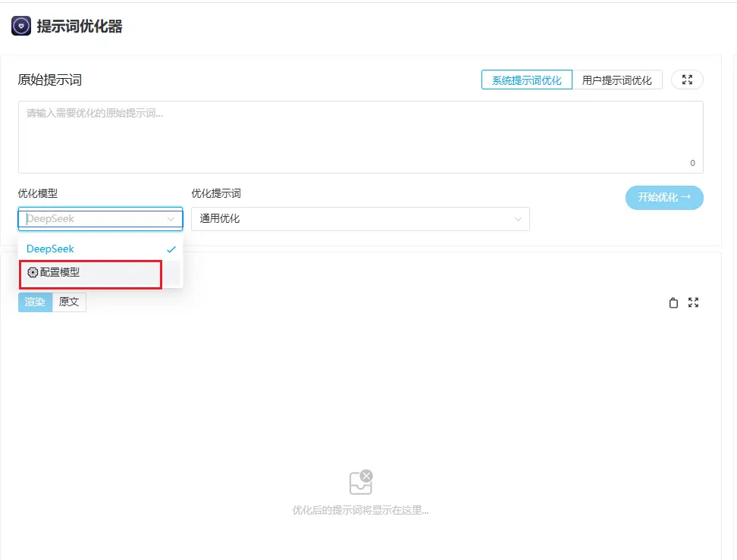Collapse the DeepSeek model dropdown list
The height and width of the screenshot is (560, 737).
click(100, 218)
